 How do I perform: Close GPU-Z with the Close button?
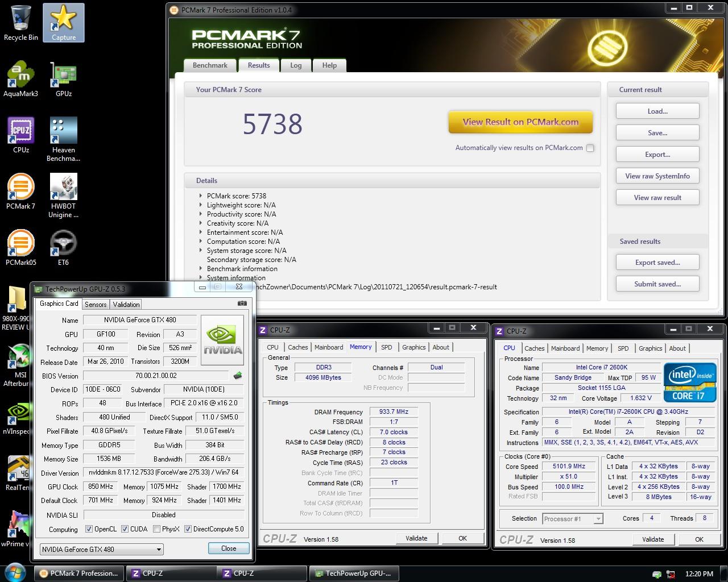click(229, 548)
